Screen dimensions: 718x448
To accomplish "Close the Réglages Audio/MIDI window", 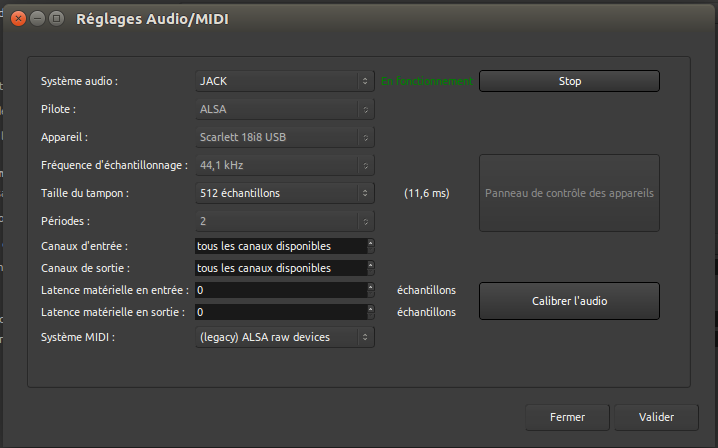I will (x=17, y=18).
